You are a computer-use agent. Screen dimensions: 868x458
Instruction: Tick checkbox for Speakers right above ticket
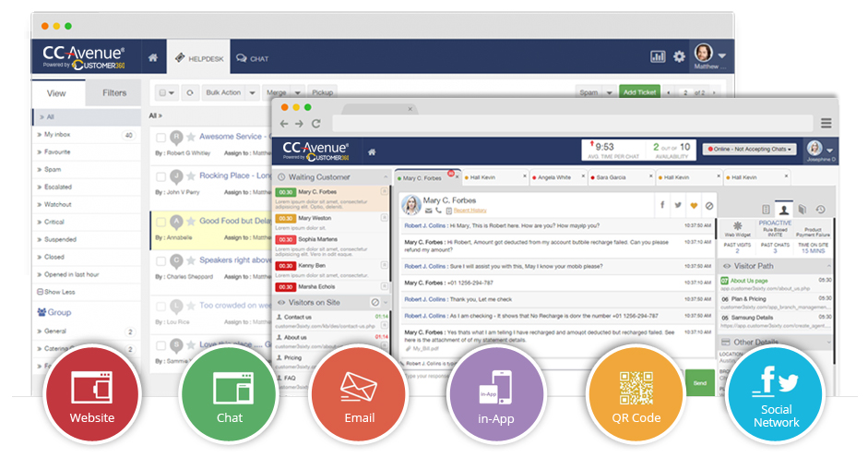click(161, 261)
